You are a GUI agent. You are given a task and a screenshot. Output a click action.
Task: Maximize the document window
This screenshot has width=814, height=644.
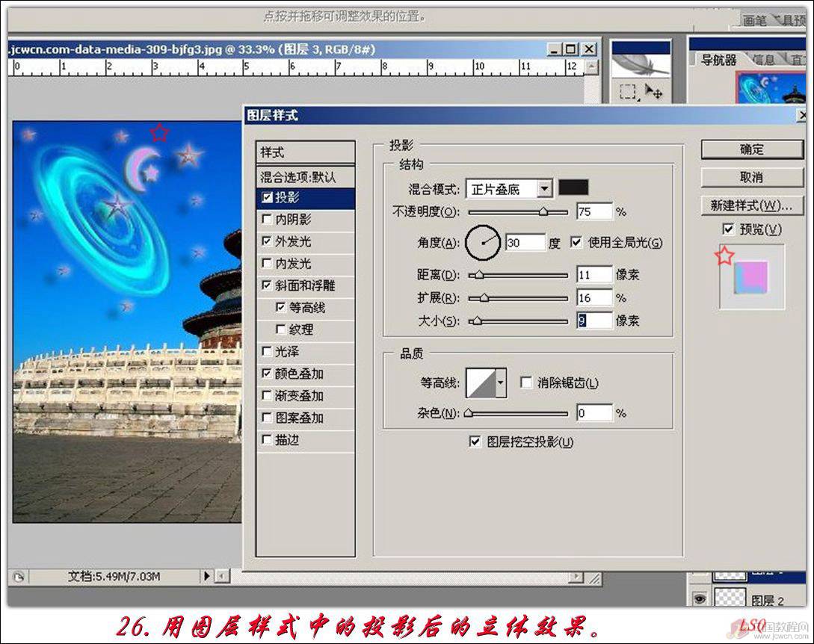click(571, 49)
